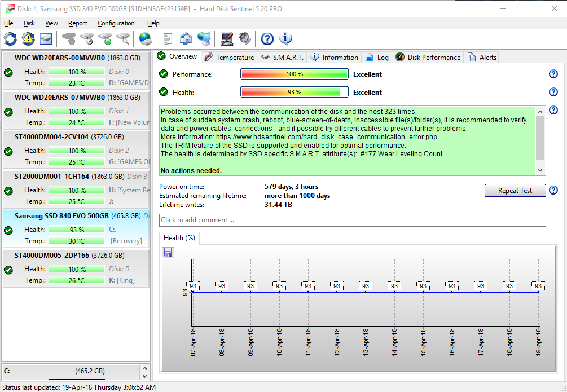This screenshot has height=392, width=567.
Task: Click the globe-over-disk toolbar icon
Action: point(146,39)
